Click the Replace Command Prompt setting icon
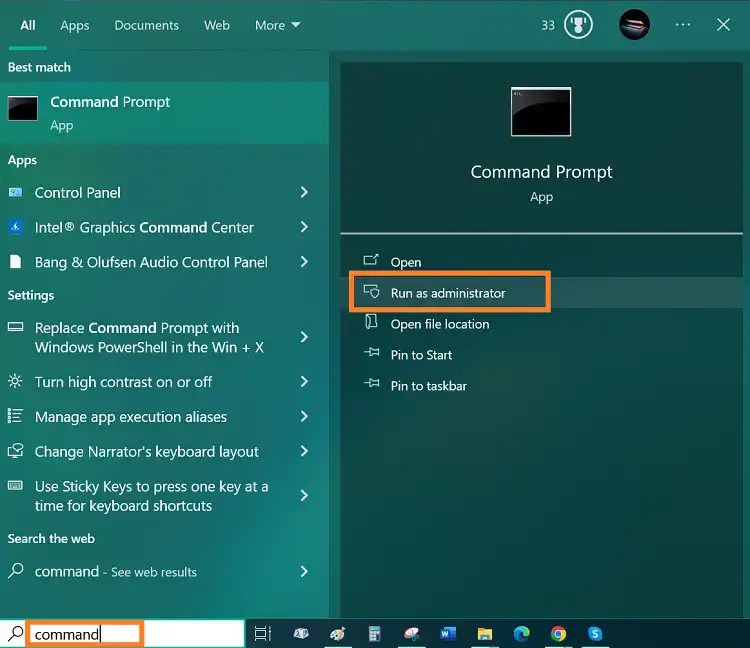The height and width of the screenshot is (648, 750). [x=15, y=327]
